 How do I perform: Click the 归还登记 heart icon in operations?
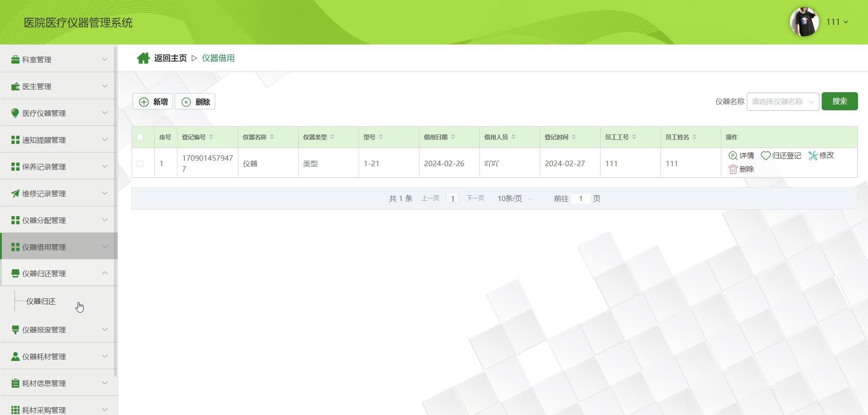tap(766, 155)
